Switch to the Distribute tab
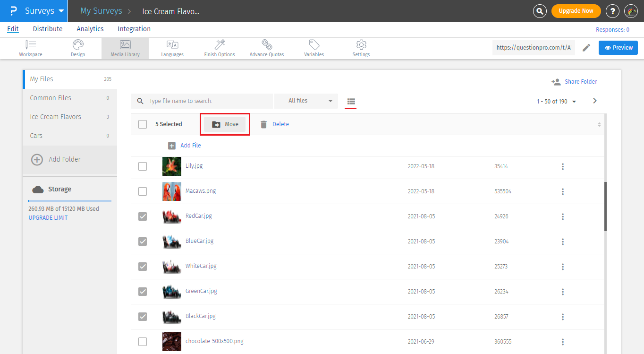Screen dimensions: 644x354 point(48,29)
